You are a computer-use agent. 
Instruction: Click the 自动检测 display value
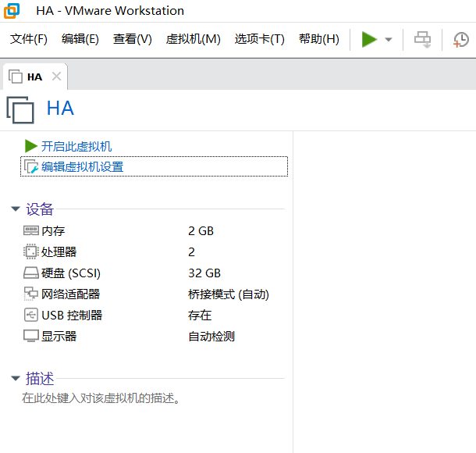click(x=211, y=337)
